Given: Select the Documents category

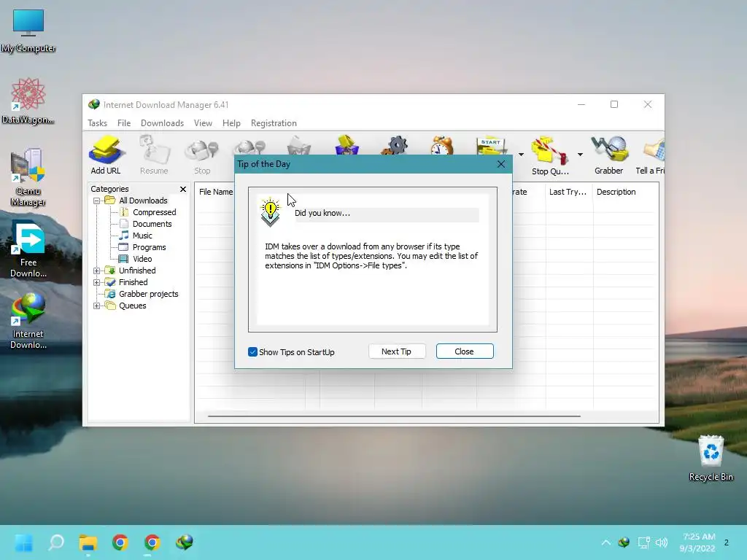Looking at the screenshot, I should (x=152, y=224).
